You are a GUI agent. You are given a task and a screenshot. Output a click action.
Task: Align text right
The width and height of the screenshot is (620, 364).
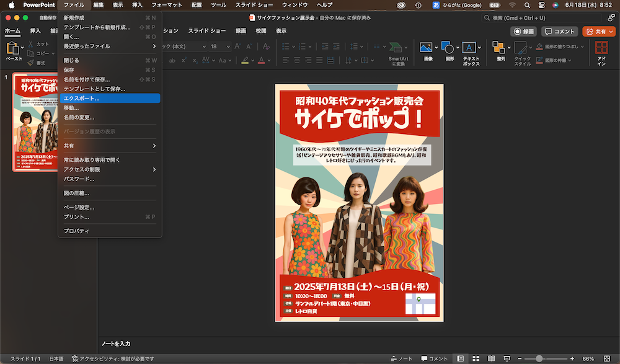coord(308,60)
